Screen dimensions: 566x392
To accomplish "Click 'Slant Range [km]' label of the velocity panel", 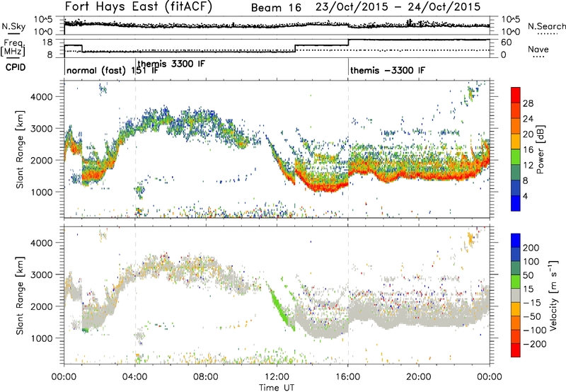I will click(x=20, y=295).
